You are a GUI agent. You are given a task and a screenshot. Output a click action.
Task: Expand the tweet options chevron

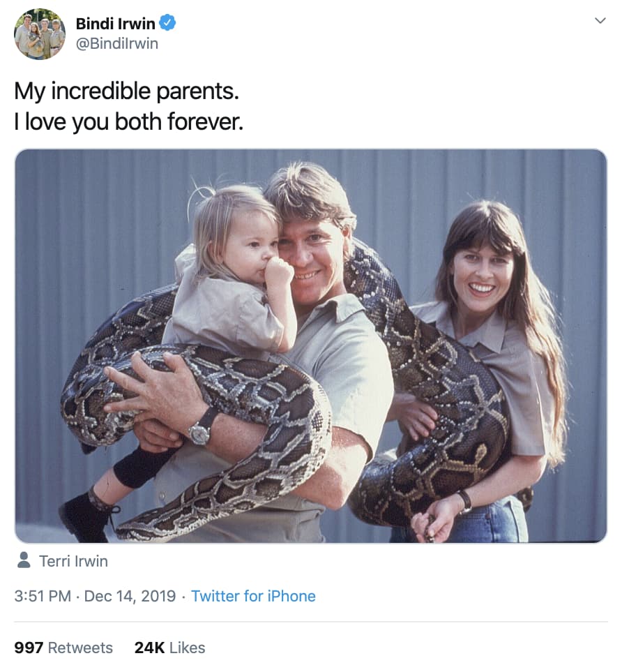point(600,21)
